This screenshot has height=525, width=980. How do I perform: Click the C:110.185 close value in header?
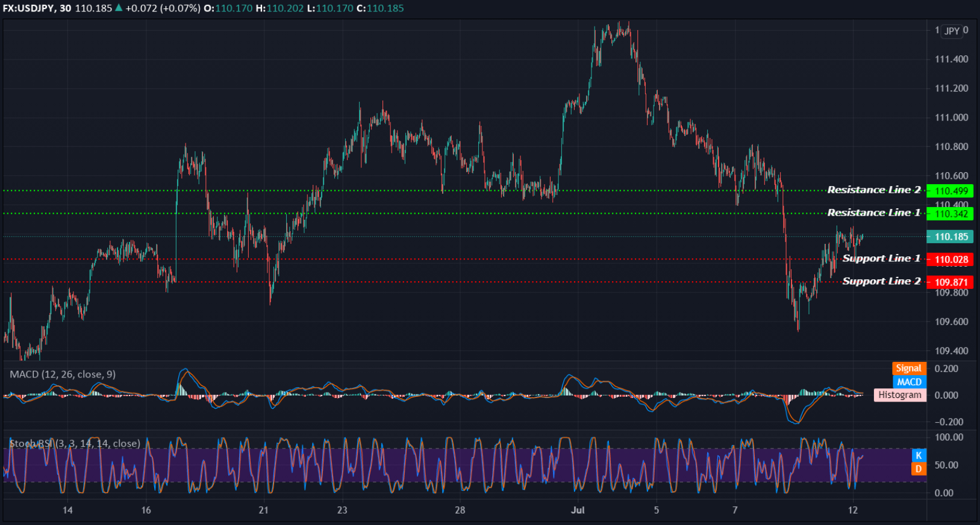pos(380,8)
